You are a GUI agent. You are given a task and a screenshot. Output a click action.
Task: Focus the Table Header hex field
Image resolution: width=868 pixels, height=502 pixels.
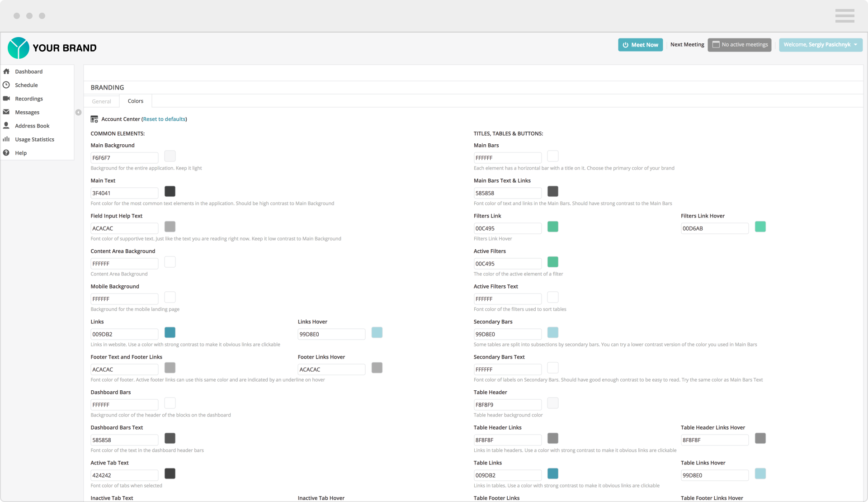coord(508,405)
